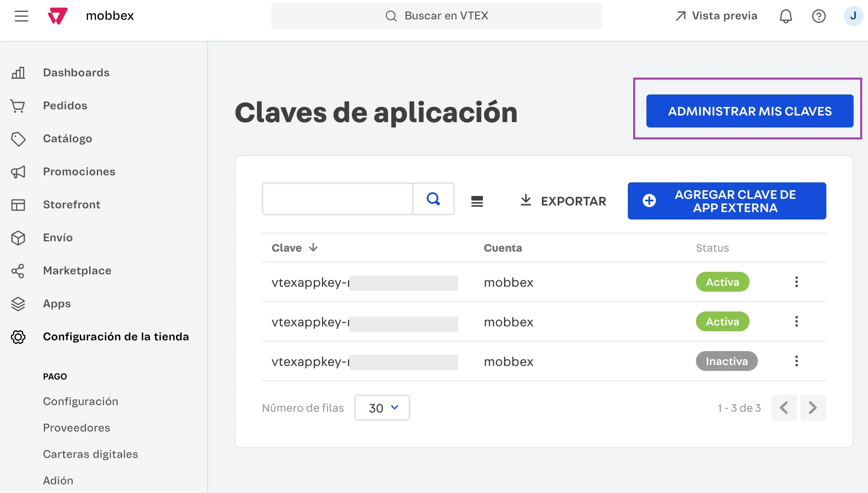Image resolution: width=868 pixels, height=493 pixels.
Task: Click the Apps layers icon
Action: coord(18,304)
